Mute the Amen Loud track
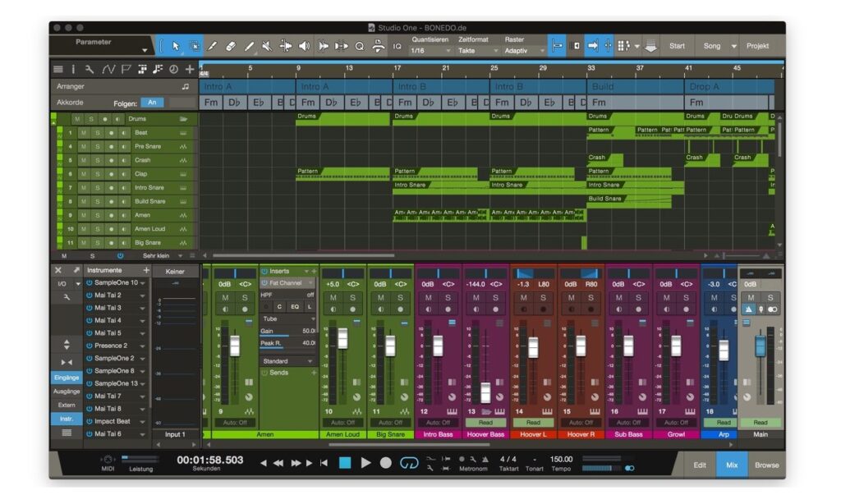This screenshot has height=504, width=841. [83, 229]
